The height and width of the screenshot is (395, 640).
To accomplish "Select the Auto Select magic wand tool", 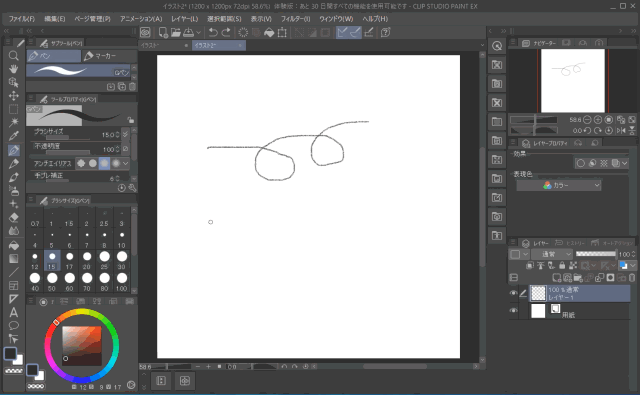I will pos(13,122).
